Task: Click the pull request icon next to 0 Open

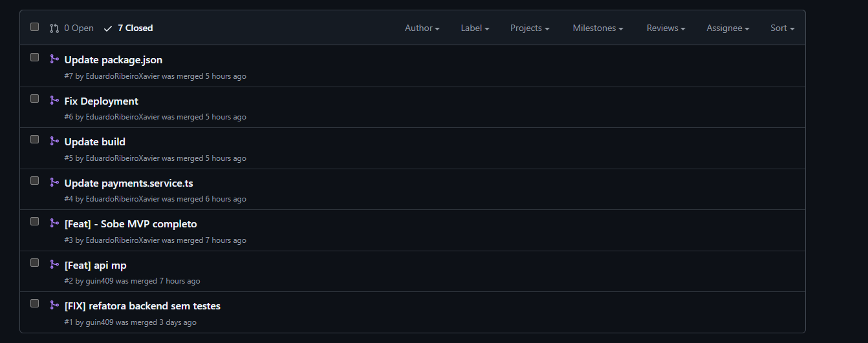Action: 54,28
